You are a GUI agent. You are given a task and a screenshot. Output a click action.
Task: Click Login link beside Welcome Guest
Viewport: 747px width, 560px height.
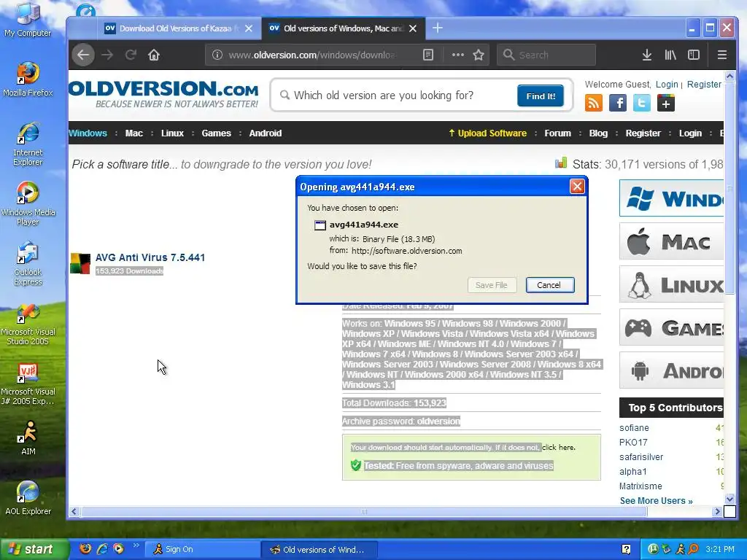667,85
